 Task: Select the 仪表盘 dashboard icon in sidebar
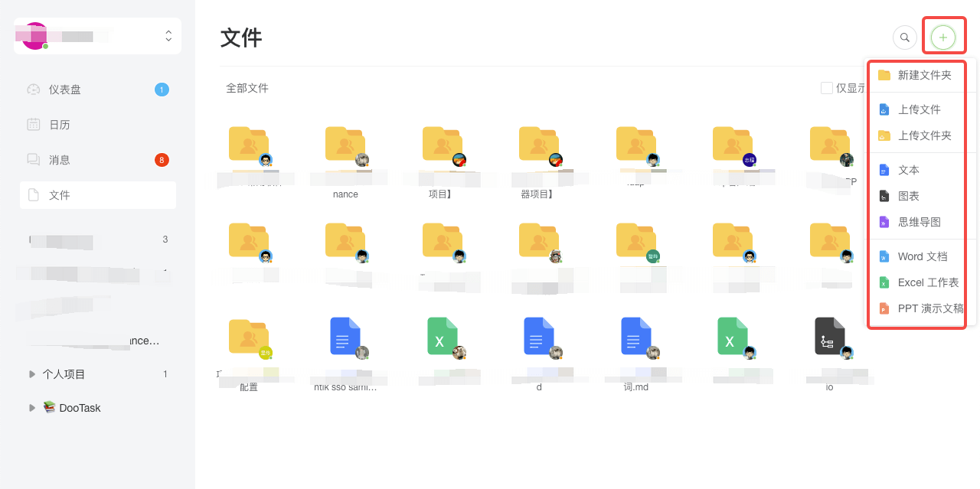click(32, 89)
